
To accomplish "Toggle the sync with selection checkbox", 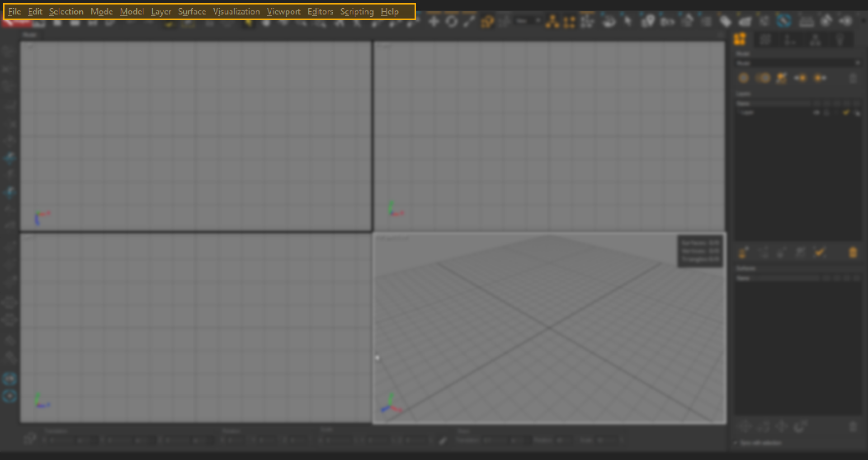I will pos(736,443).
